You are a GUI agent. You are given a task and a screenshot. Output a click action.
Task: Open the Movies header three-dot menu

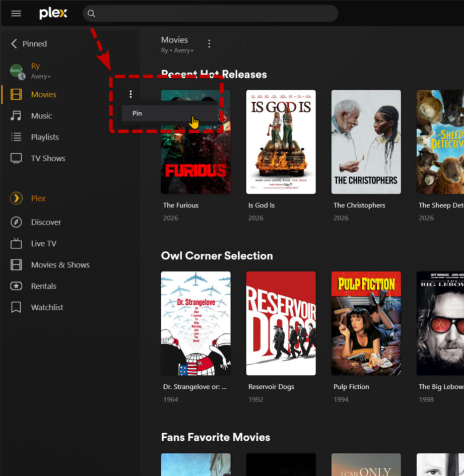pyautogui.click(x=209, y=44)
